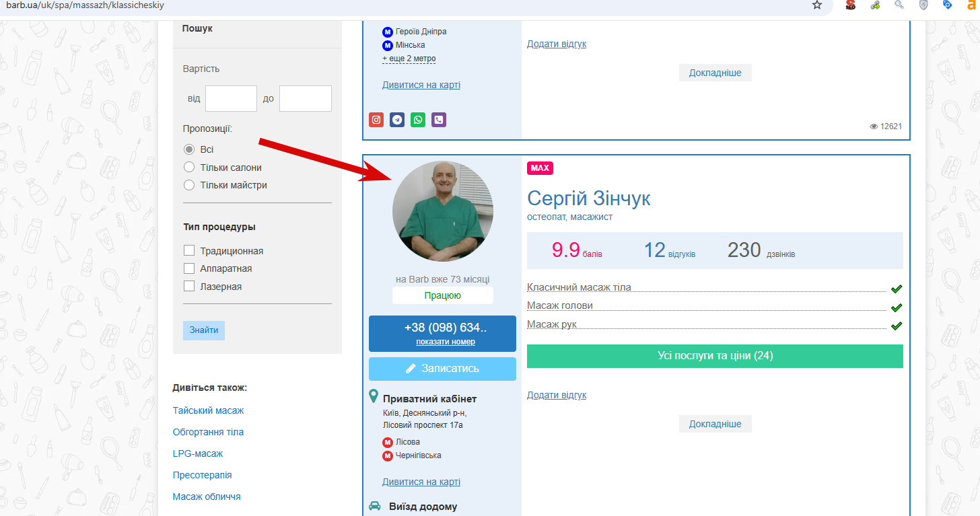The width and height of the screenshot is (980, 516).
Task: Open the Тайський масаж link
Action: pyautogui.click(x=209, y=410)
